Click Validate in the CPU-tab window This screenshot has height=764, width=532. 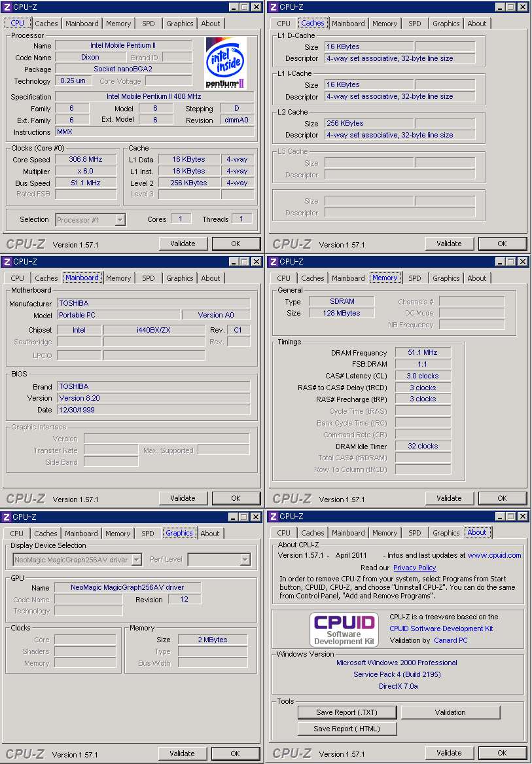click(183, 244)
